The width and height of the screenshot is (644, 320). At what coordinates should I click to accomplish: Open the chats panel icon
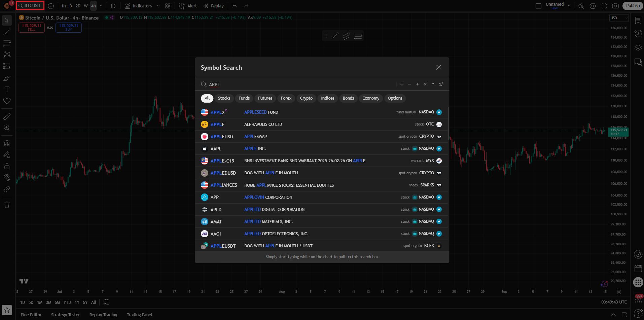coord(638,62)
